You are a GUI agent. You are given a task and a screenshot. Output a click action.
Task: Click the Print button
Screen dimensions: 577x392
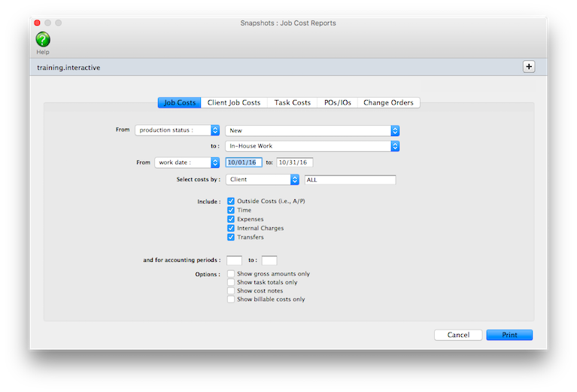pyautogui.click(x=509, y=335)
